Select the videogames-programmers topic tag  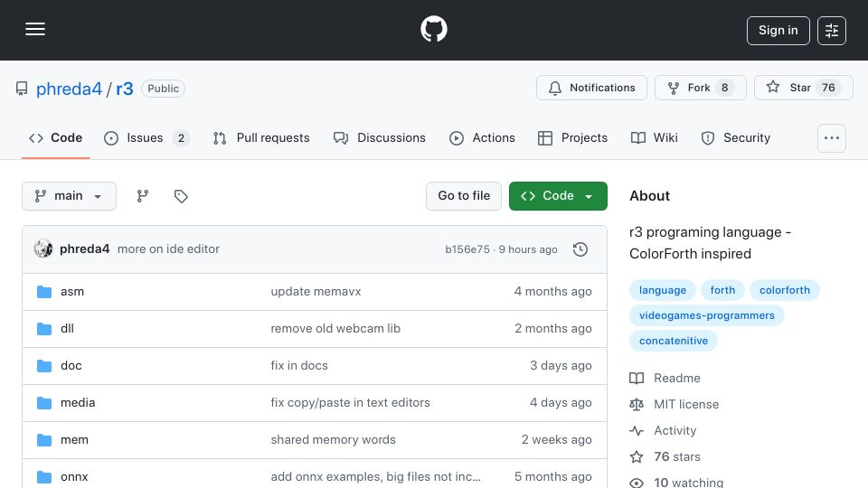click(707, 315)
